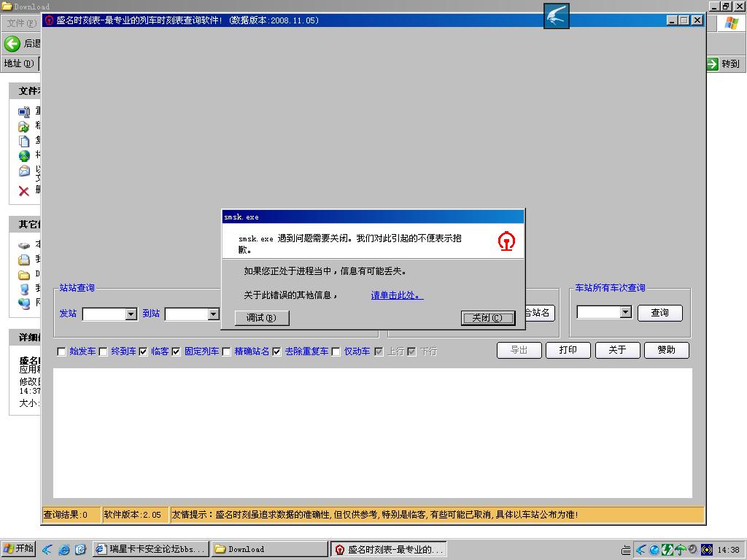Uncheck the 去除重复车 checkbox
The height and width of the screenshot is (560, 747).
click(x=276, y=352)
